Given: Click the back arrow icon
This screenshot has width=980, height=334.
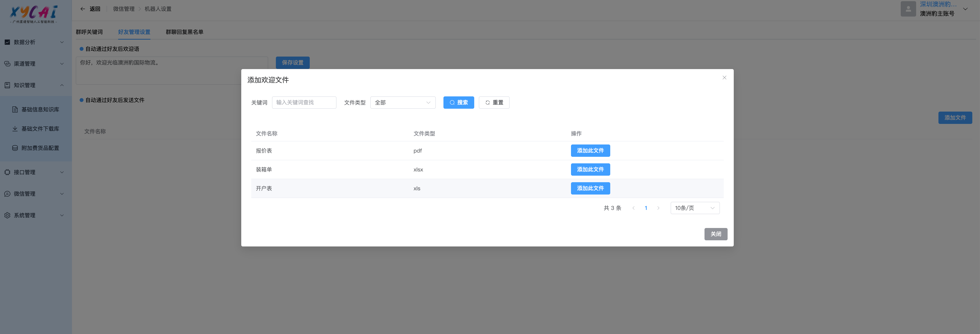Looking at the screenshot, I should tap(83, 9).
